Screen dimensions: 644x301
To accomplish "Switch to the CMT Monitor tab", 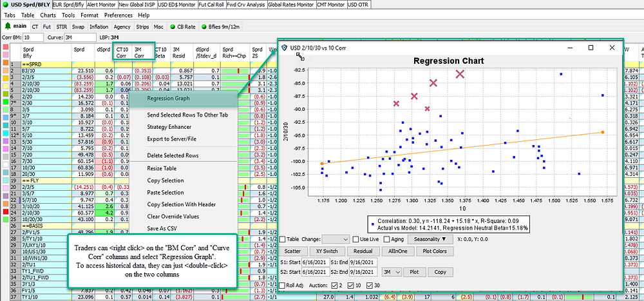I will pos(332,5).
